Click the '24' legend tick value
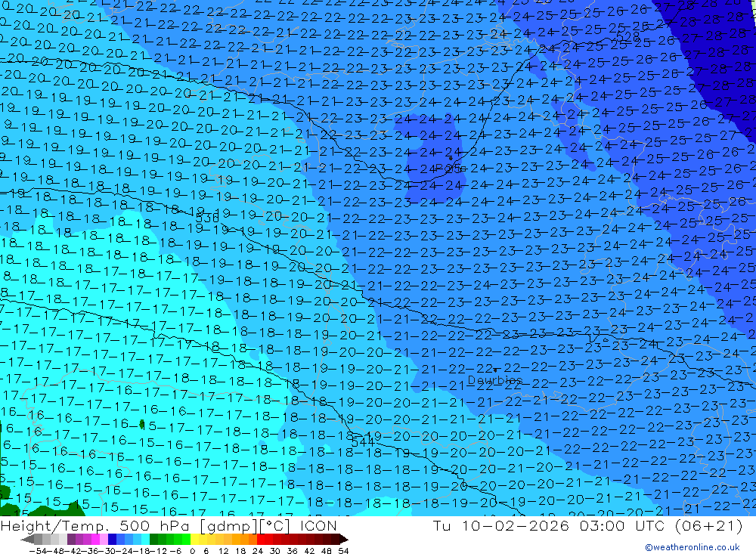The image size is (756, 554). (258, 551)
